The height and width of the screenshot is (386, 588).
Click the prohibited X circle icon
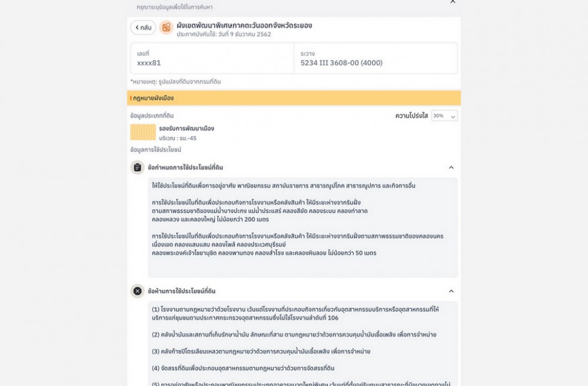[x=137, y=291]
